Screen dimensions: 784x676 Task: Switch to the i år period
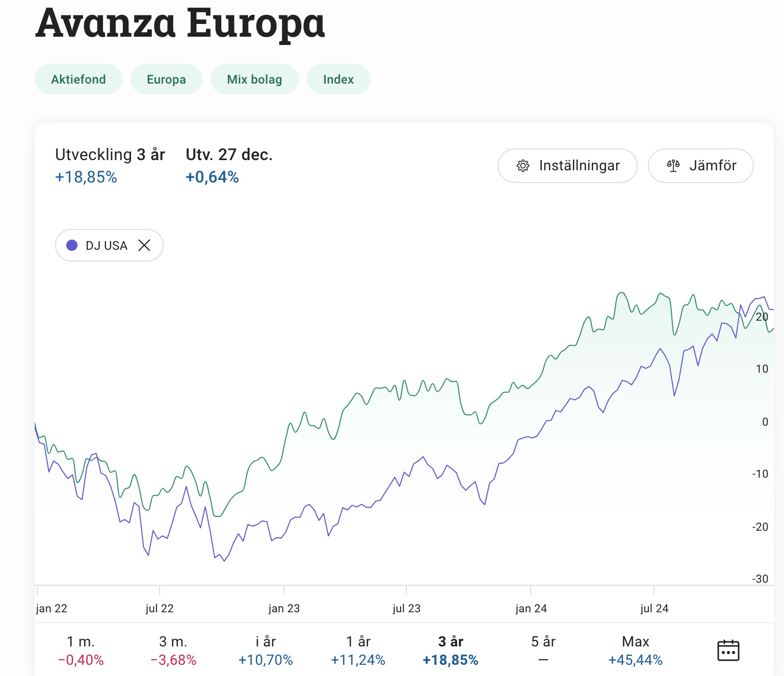[266, 651]
